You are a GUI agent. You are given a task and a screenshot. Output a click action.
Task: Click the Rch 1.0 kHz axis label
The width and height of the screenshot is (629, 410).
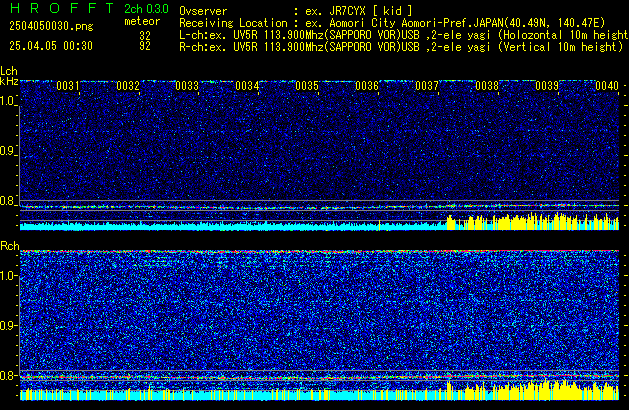click(8, 276)
